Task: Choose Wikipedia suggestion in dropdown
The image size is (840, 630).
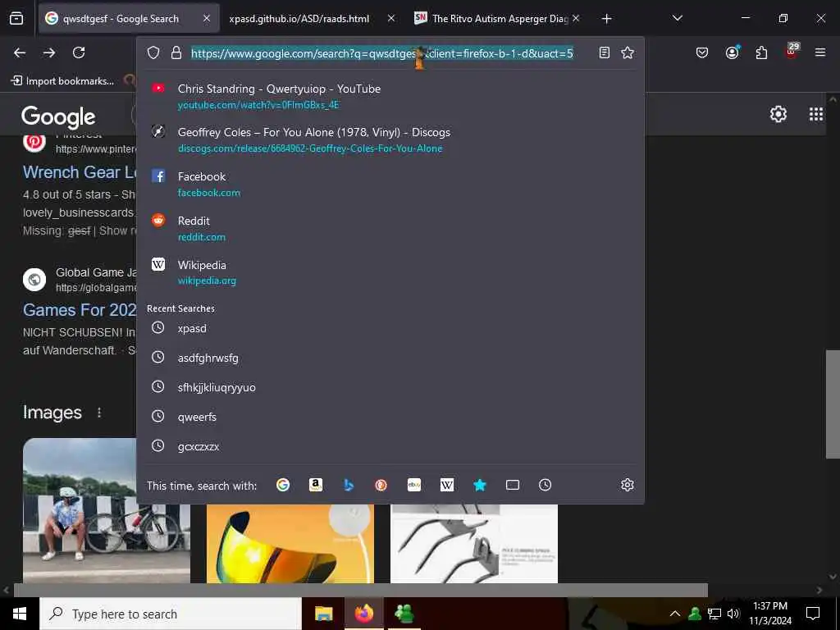Action: tap(390, 272)
